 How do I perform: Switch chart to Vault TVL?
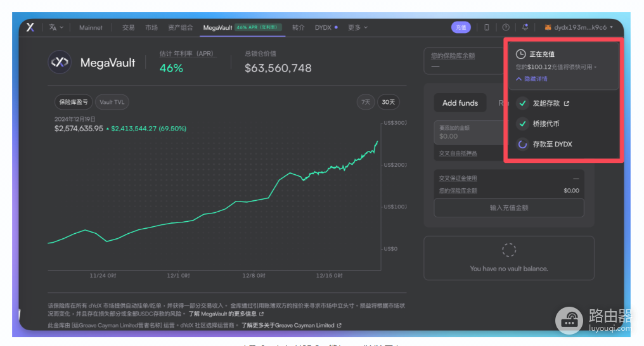[x=112, y=102]
